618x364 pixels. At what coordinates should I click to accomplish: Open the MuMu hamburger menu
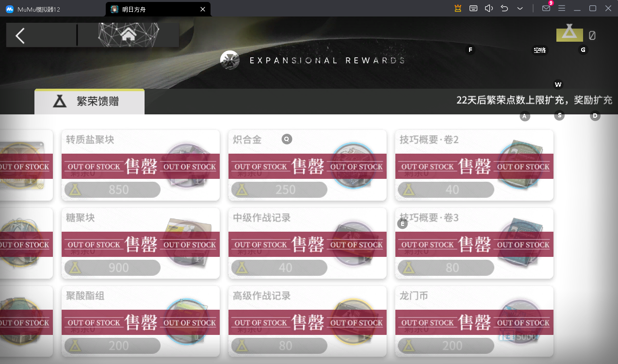tap(562, 8)
